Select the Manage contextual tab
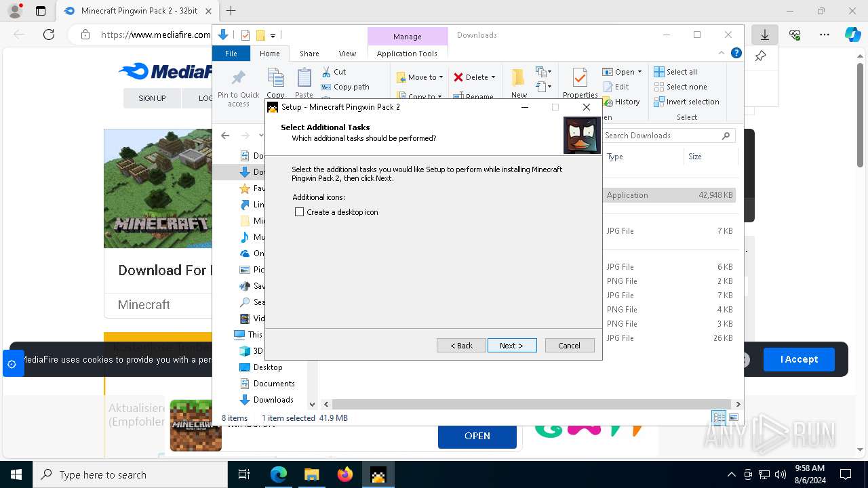This screenshot has height=488, width=868. point(408,37)
